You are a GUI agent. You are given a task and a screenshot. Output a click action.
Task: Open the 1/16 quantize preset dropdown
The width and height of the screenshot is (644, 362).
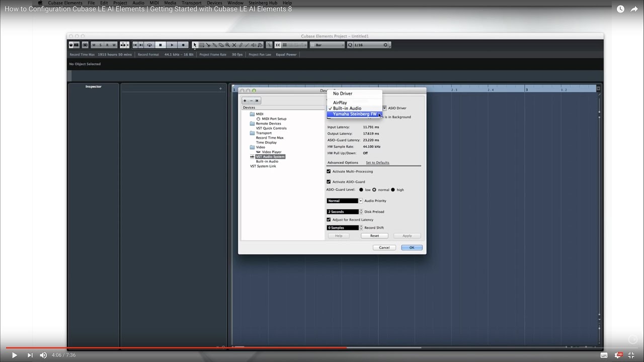tap(372, 45)
